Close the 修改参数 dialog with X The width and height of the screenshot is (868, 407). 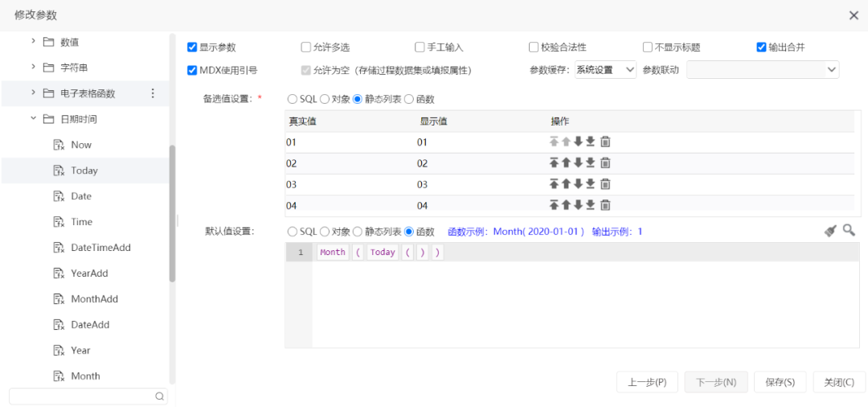(854, 15)
